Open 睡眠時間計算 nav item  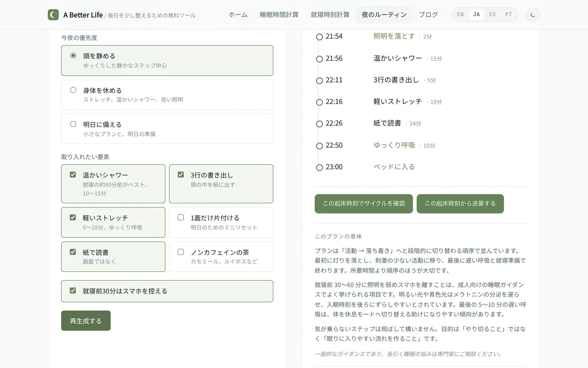(279, 15)
